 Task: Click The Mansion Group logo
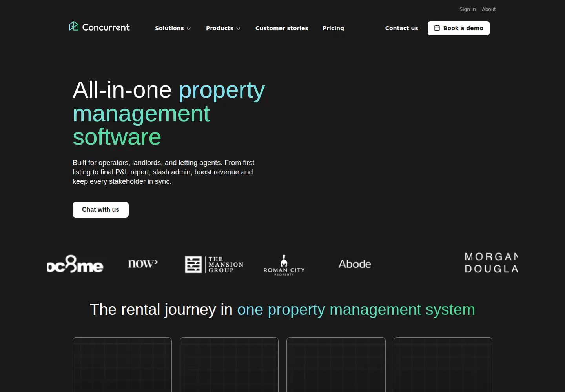point(214,265)
